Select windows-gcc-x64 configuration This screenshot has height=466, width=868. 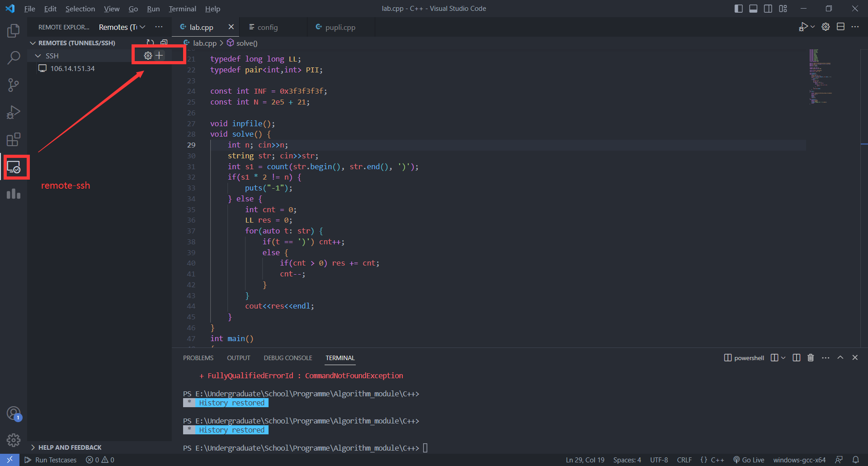click(x=799, y=460)
